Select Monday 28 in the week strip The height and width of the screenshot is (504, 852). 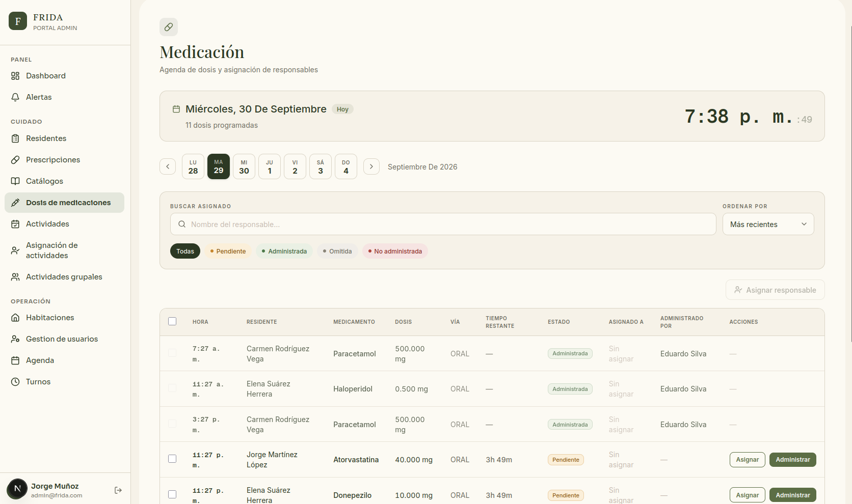coord(193,166)
